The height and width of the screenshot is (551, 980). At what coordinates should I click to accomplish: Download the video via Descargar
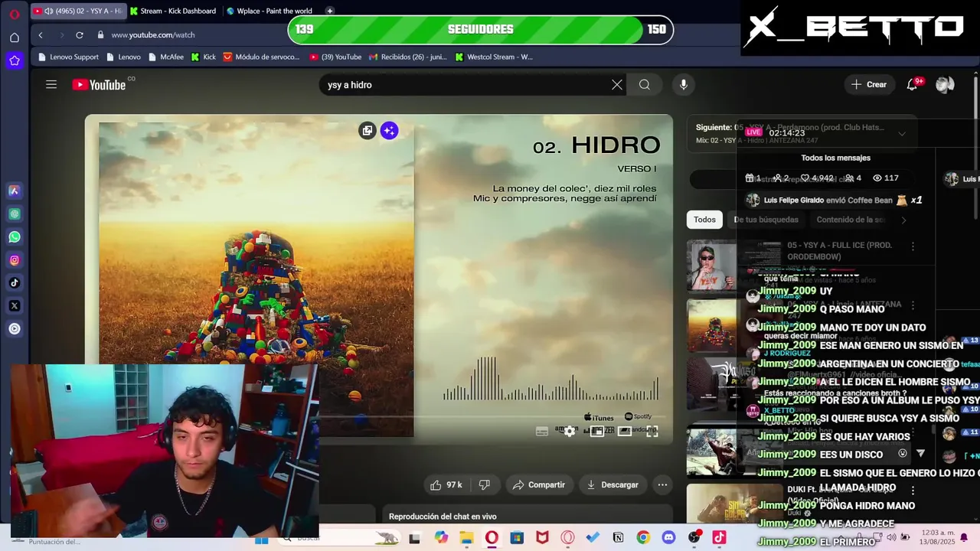tap(612, 484)
